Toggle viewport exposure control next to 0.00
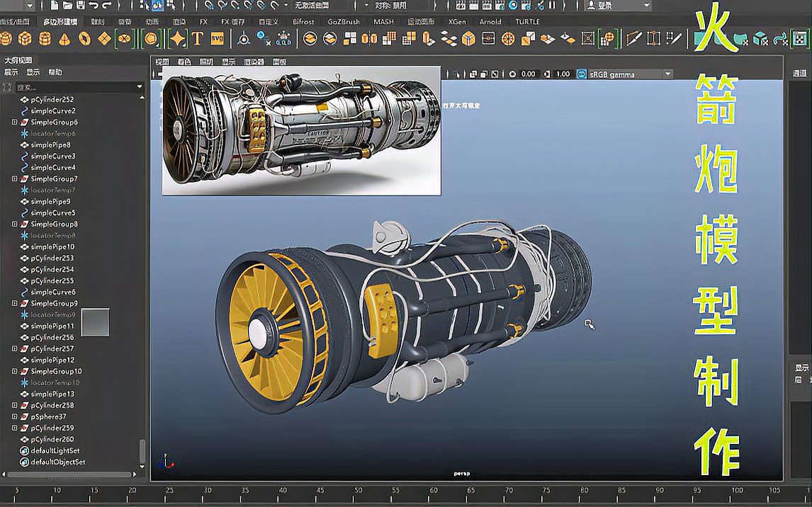 click(512, 74)
